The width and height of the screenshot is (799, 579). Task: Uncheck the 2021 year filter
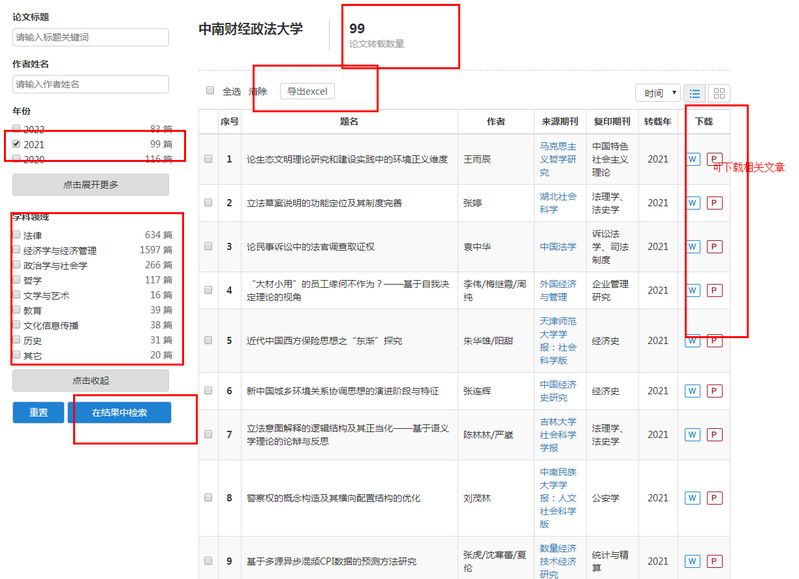click(x=17, y=144)
